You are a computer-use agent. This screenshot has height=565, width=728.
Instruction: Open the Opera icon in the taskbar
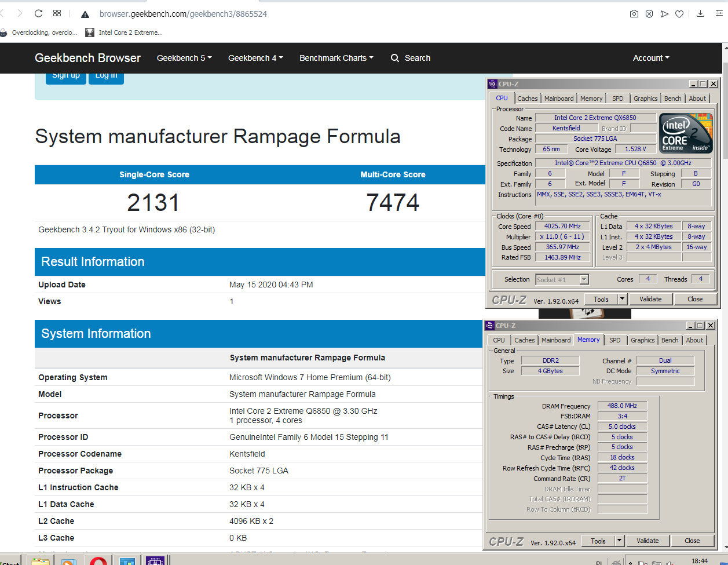tap(98, 561)
